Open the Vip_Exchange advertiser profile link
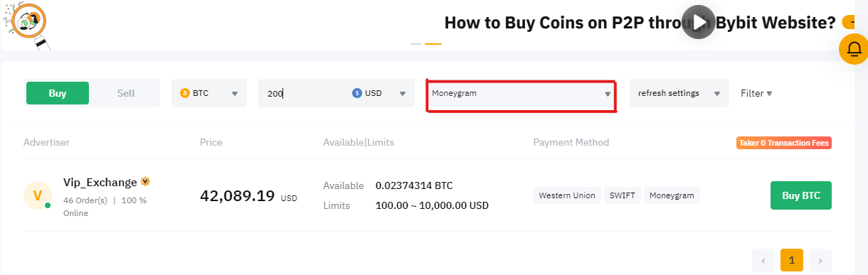 click(100, 183)
